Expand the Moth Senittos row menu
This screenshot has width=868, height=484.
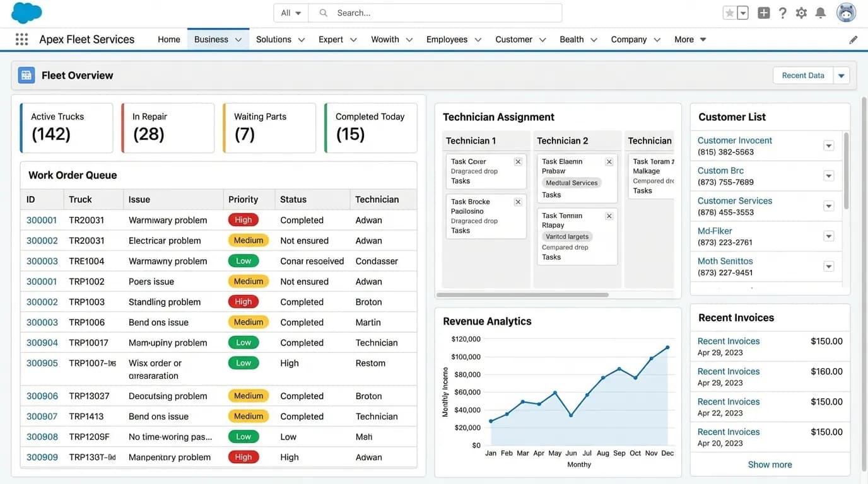pyautogui.click(x=829, y=267)
